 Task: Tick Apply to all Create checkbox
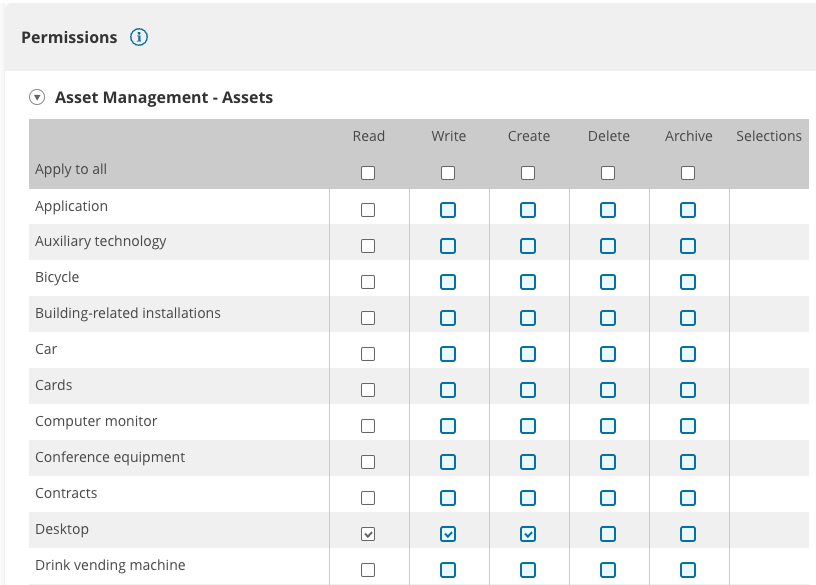tap(528, 173)
